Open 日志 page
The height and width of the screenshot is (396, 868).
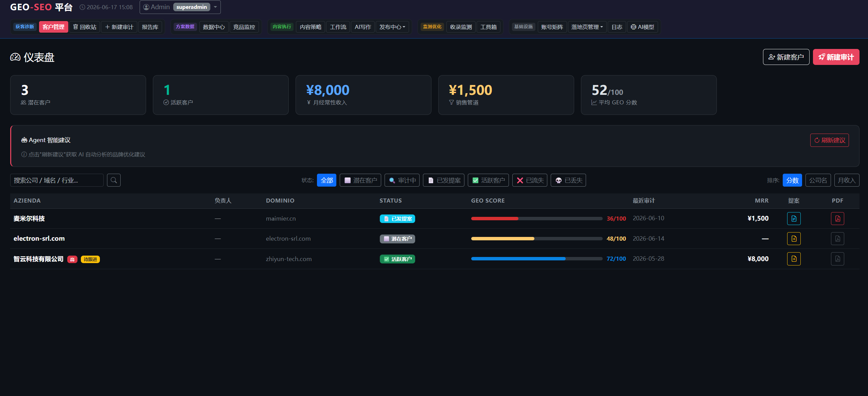pyautogui.click(x=617, y=27)
